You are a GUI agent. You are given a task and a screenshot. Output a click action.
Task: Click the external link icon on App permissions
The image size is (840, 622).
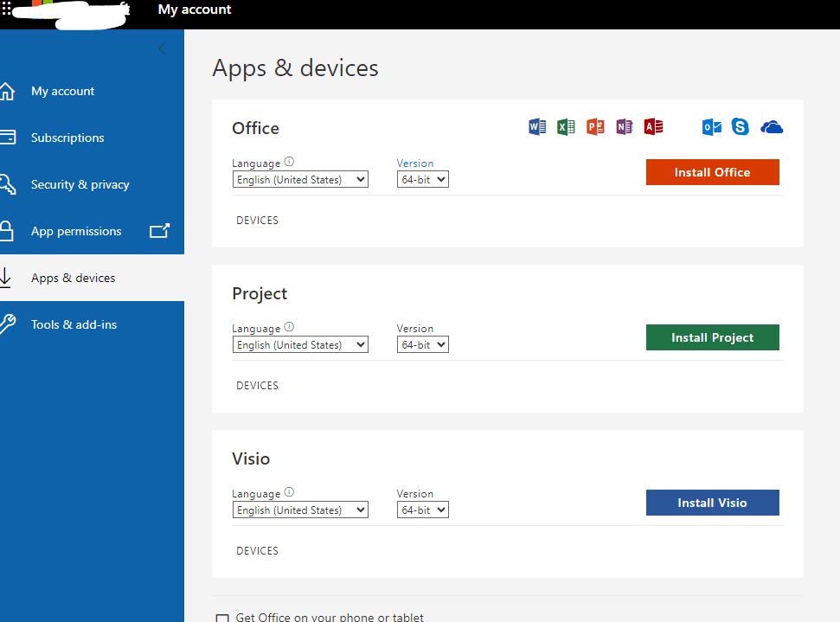[159, 231]
